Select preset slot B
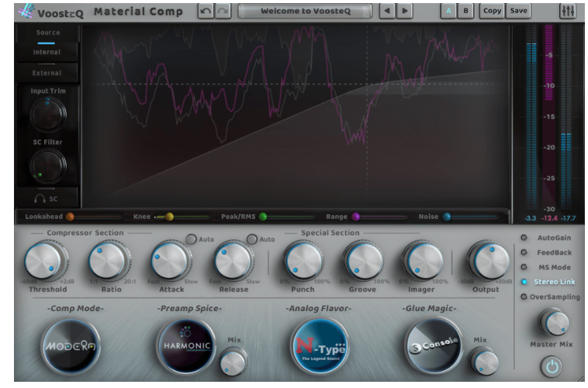Screen dimensions: 588x388 pyautogui.click(x=465, y=11)
